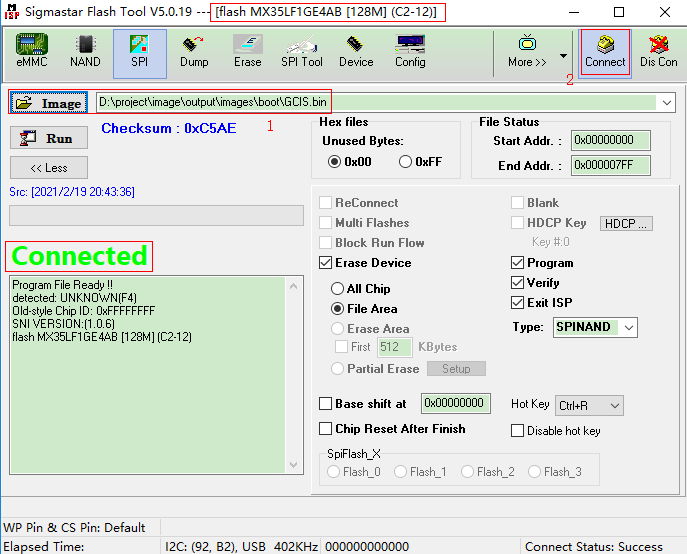Select the Flash_2 radio button
This screenshot has width=687, height=554.
pyautogui.click(x=467, y=472)
